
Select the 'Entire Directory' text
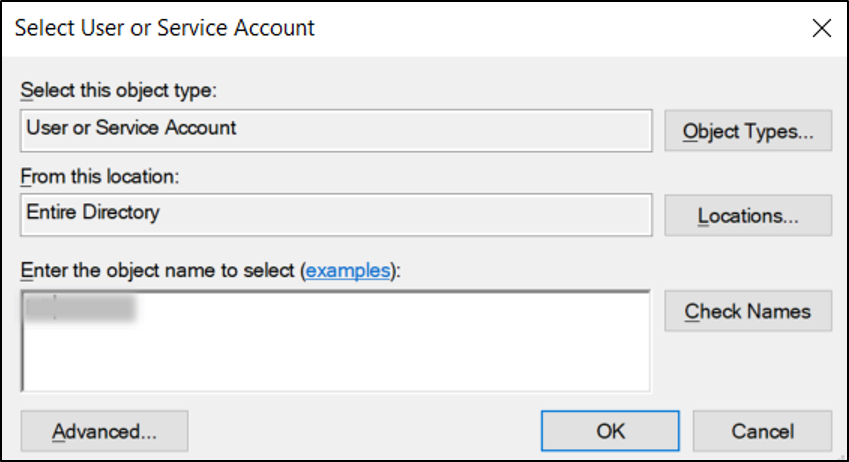(92, 212)
